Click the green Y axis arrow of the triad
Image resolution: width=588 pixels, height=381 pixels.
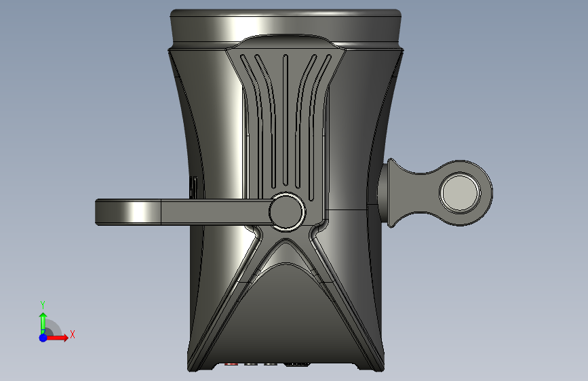[43, 323]
